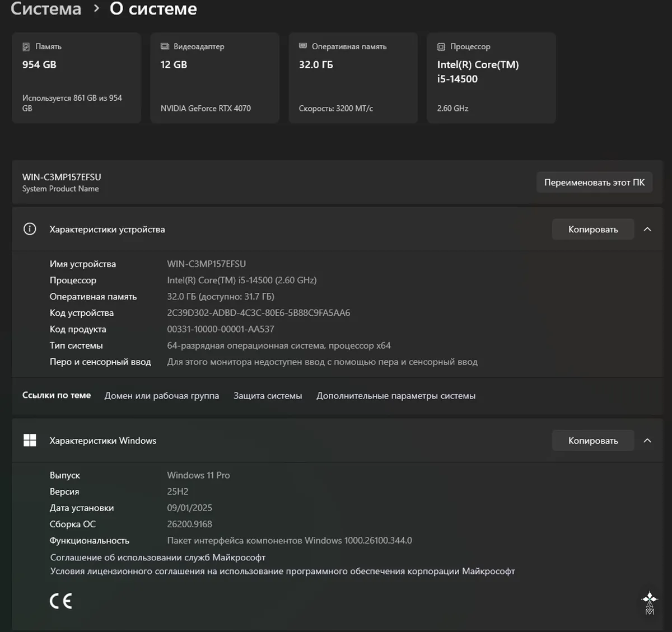Select the pen and touch unavailable text
This screenshot has width=672, height=632.
pos(322,362)
